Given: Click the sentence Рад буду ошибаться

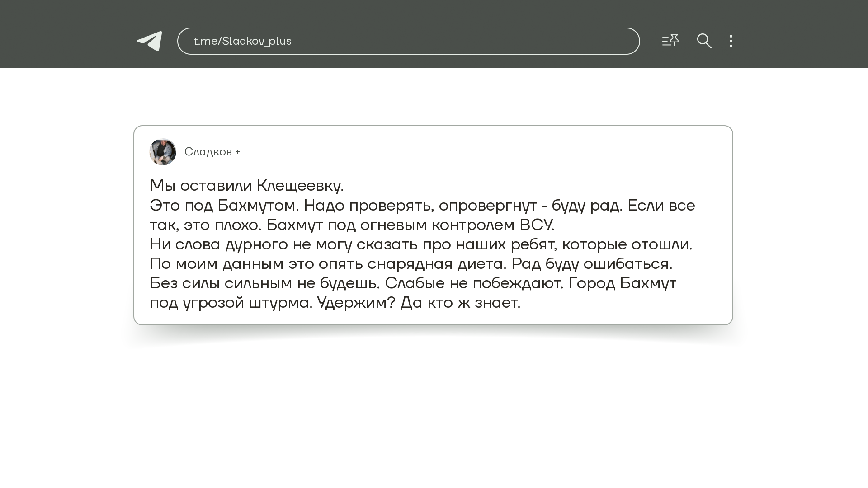Looking at the screenshot, I should (x=592, y=264).
